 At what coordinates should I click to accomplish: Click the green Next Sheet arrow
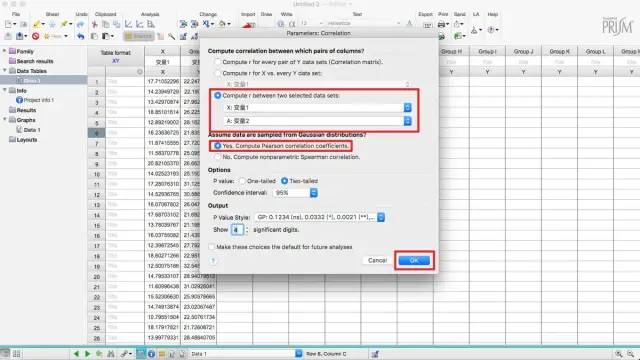tap(87, 354)
